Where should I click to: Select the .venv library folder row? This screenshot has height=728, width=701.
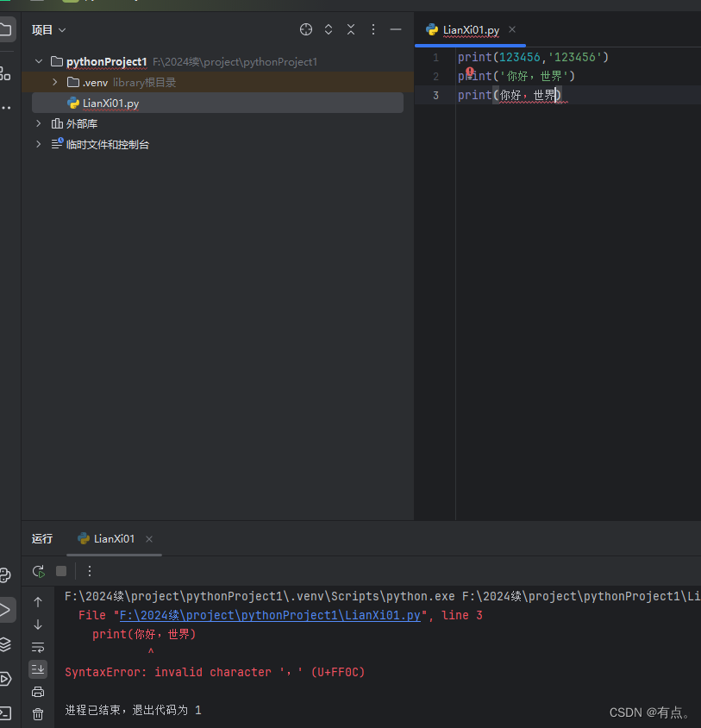(218, 82)
